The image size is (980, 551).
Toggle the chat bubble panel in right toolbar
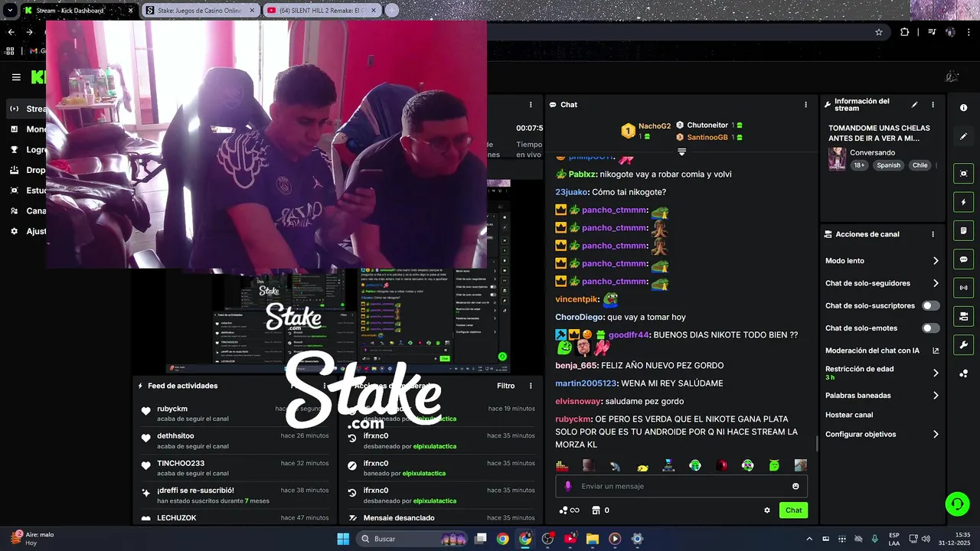tap(963, 259)
